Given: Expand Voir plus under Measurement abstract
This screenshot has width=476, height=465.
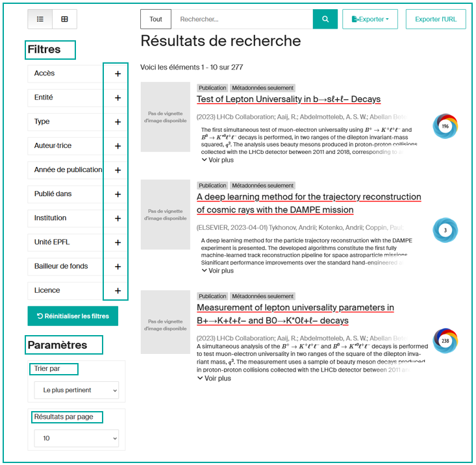Looking at the screenshot, I should 214,378.
